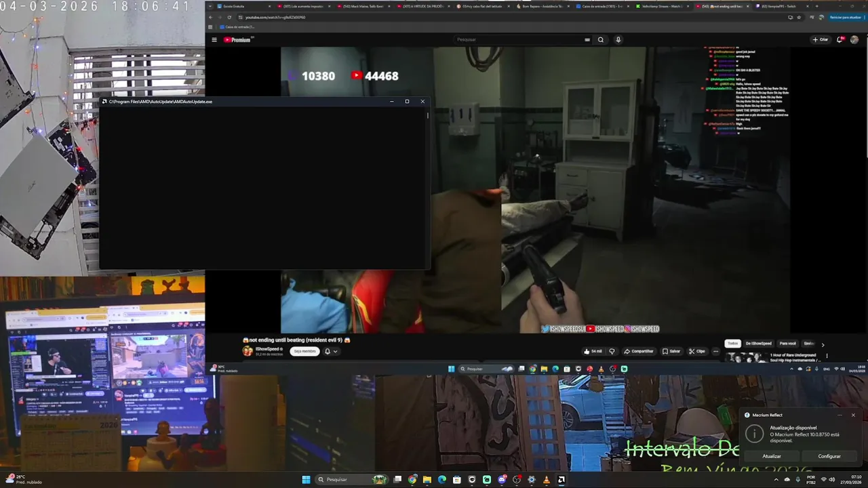Run search with the magnifier button

pyautogui.click(x=601, y=40)
